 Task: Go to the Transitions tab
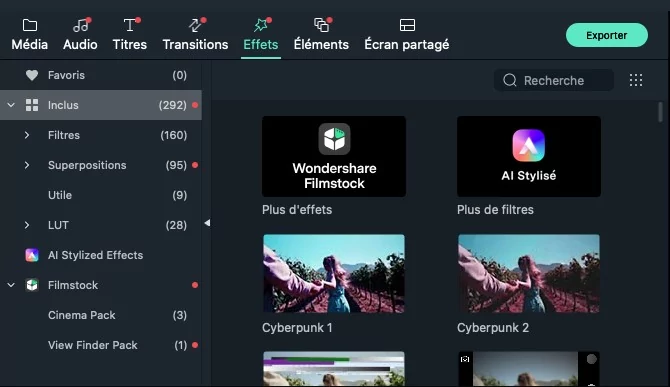(195, 35)
